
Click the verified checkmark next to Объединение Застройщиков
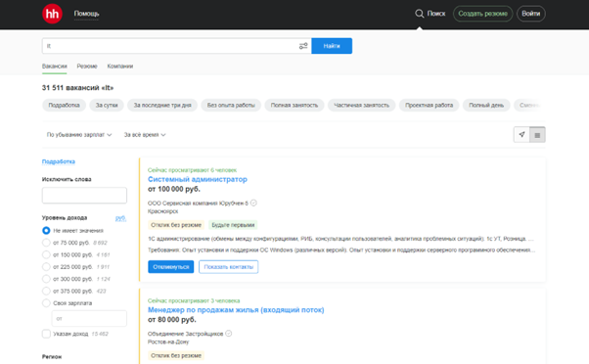[228, 334]
